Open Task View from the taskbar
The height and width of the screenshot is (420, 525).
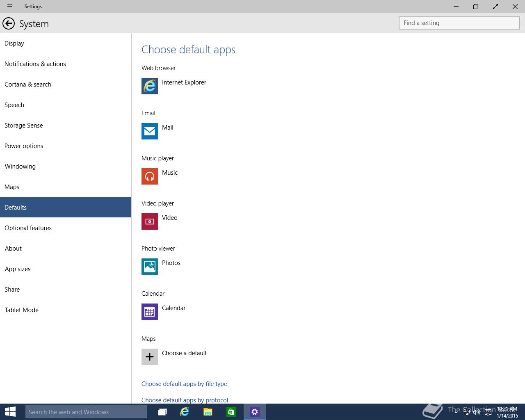click(162, 412)
